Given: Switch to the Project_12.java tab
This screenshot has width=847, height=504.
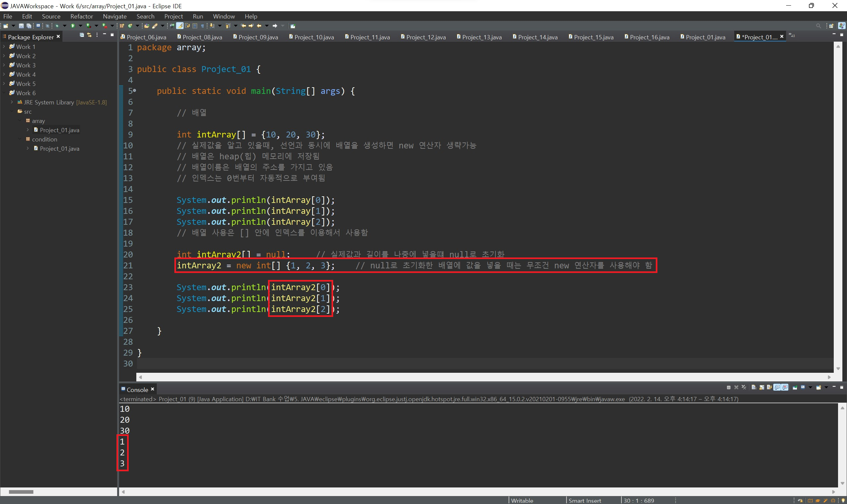Looking at the screenshot, I should tap(425, 37).
